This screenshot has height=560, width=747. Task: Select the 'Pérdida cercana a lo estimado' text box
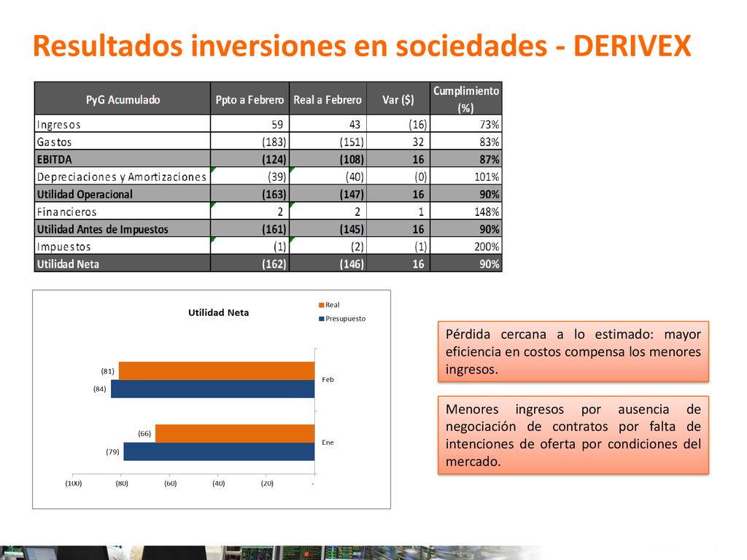573,351
